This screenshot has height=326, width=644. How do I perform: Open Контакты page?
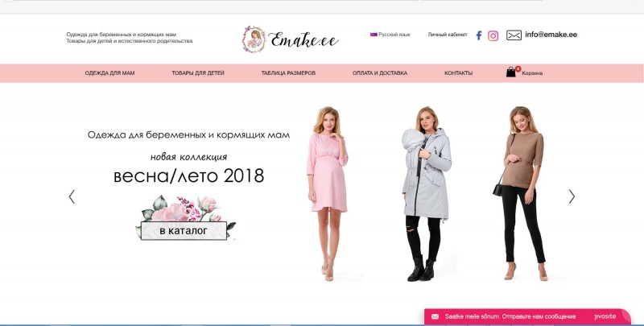click(458, 73)
